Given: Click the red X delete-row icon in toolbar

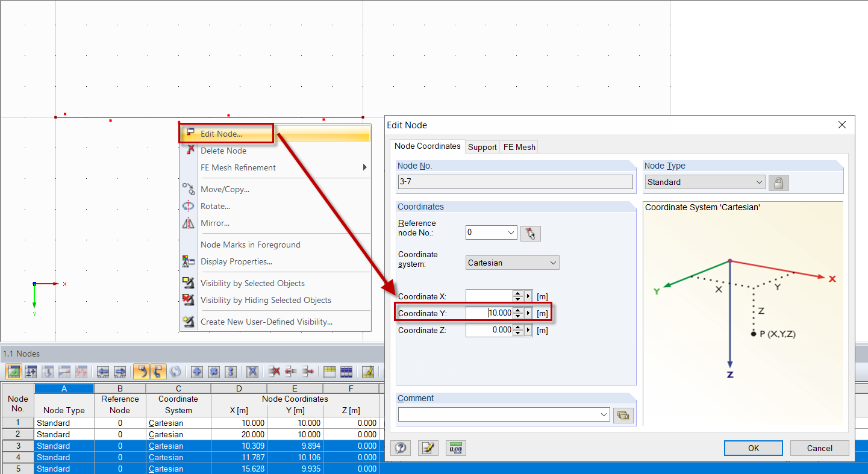Looking at the screenshot, I should (275, 372).
